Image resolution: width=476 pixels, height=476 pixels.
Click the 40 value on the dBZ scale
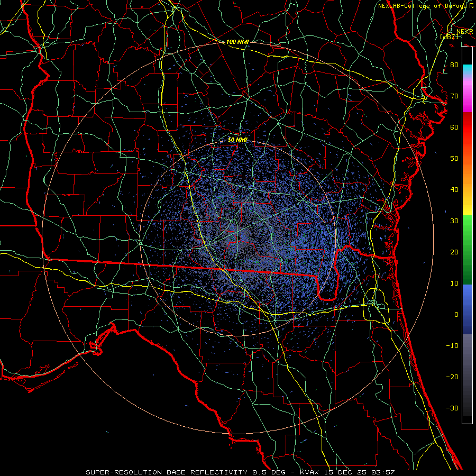pyautogui.click(x=454, y=190)
